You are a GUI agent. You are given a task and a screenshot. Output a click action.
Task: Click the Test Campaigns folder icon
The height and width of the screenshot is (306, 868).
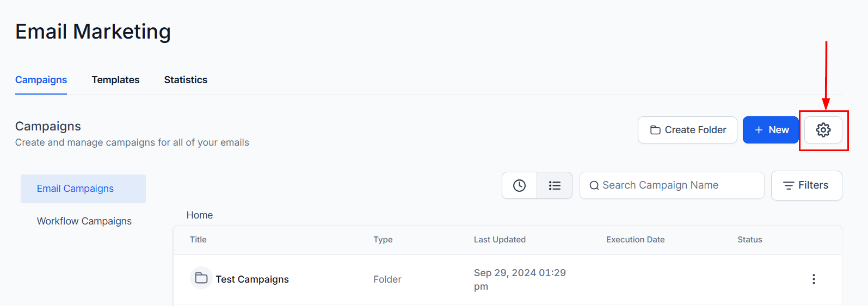click(201, 278)
